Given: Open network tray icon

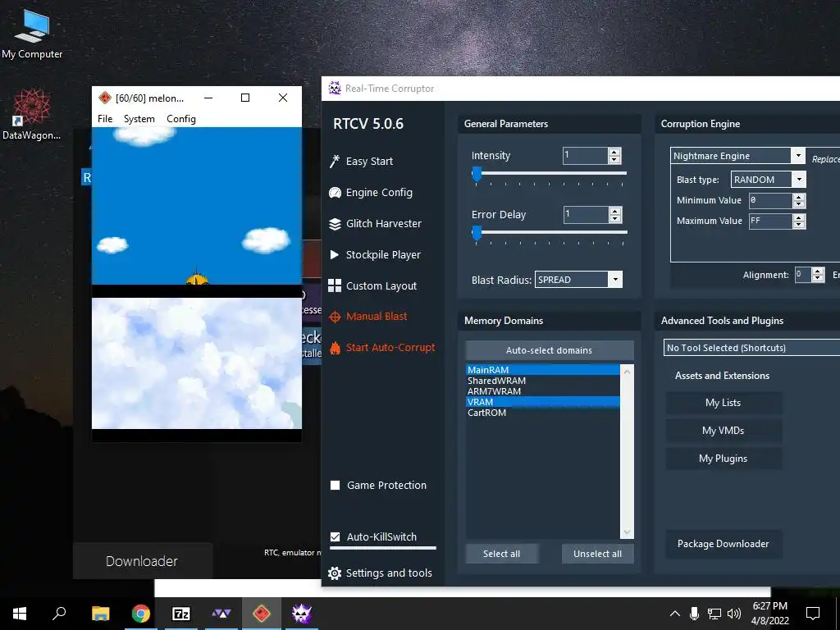Looking at the screenshot, I should coord(714,614).
